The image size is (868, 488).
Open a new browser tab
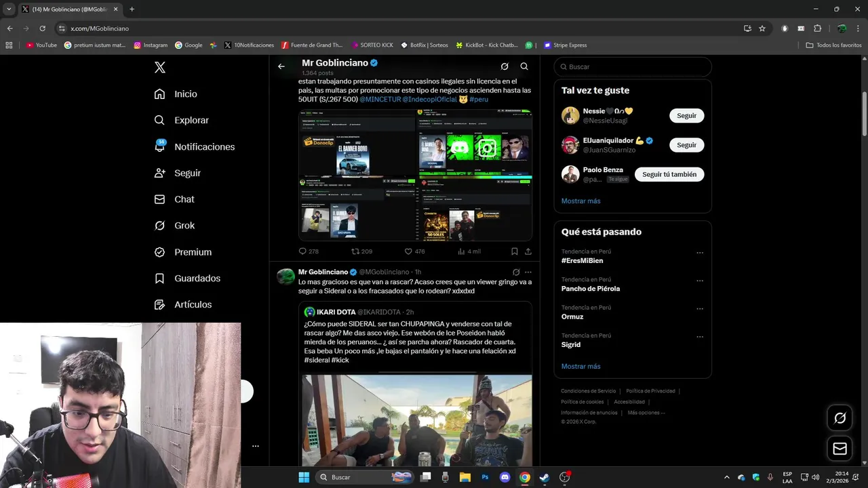click(x=132, y=9)
